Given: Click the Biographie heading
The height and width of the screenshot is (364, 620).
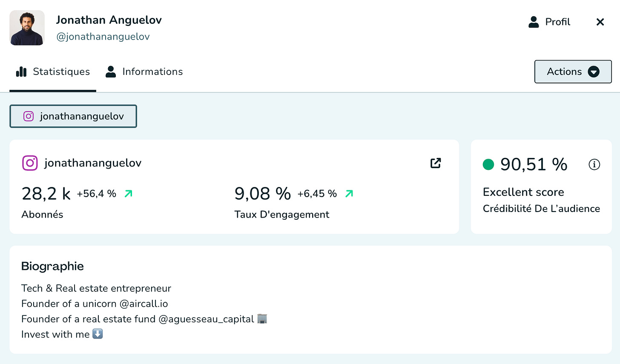Looking at the screenshot, I should coord(52,266).
